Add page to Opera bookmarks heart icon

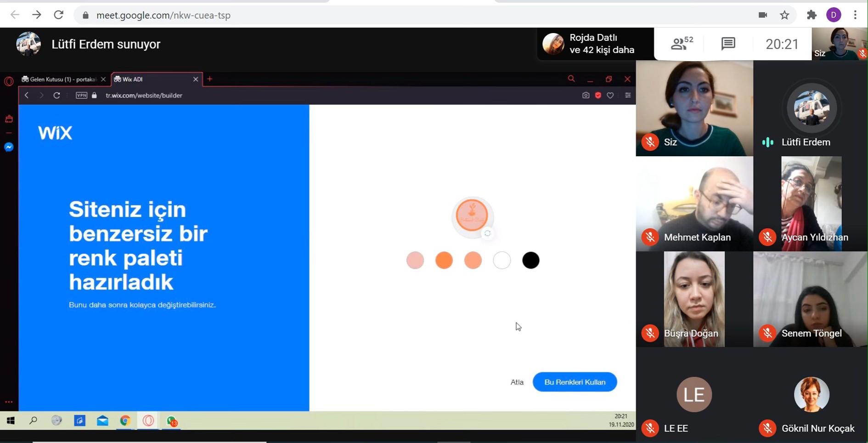click(610, 95)
